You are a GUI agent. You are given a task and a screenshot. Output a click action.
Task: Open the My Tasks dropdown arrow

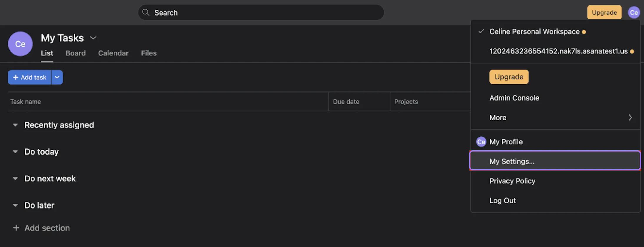point(93,38)
